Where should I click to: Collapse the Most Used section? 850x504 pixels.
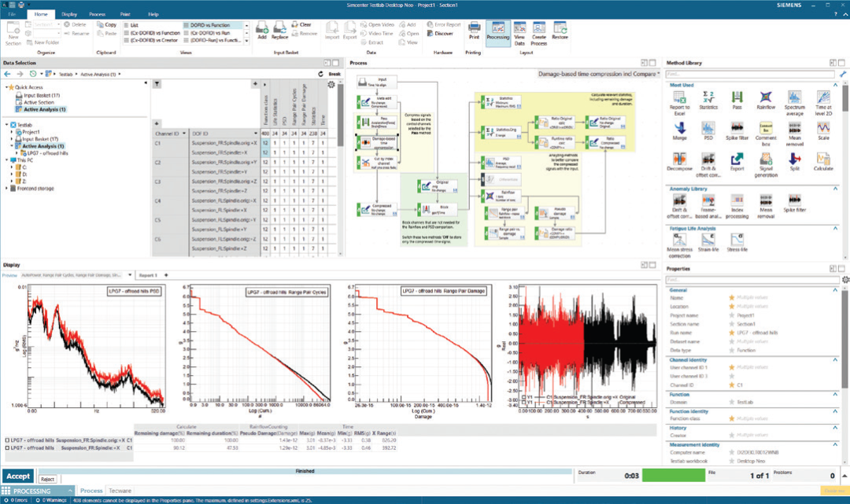(835, 85)
